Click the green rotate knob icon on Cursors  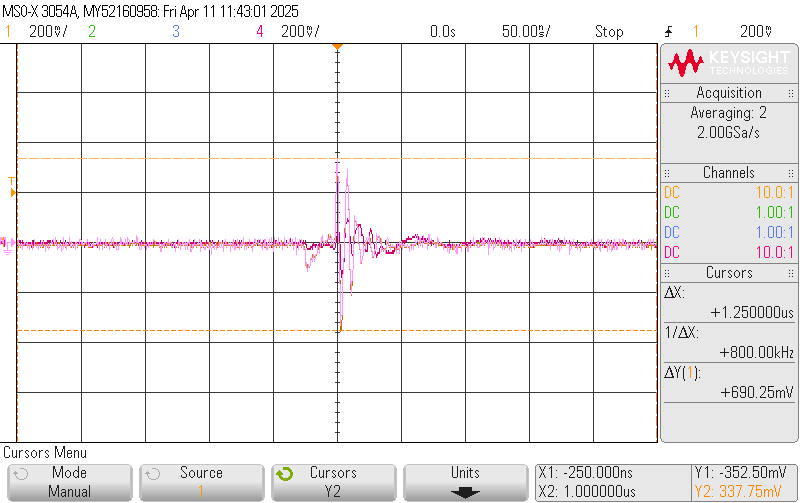pyautogui.click(x=285, y=474)
